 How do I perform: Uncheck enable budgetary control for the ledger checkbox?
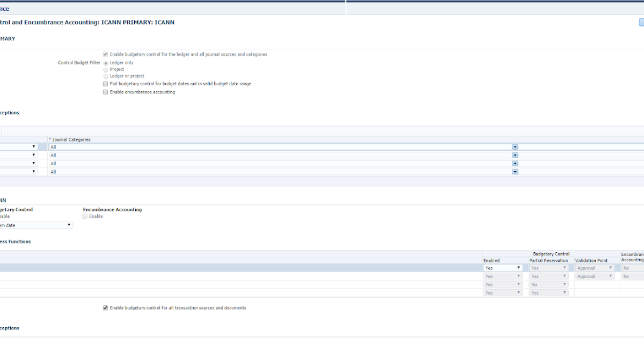point(105,54)
